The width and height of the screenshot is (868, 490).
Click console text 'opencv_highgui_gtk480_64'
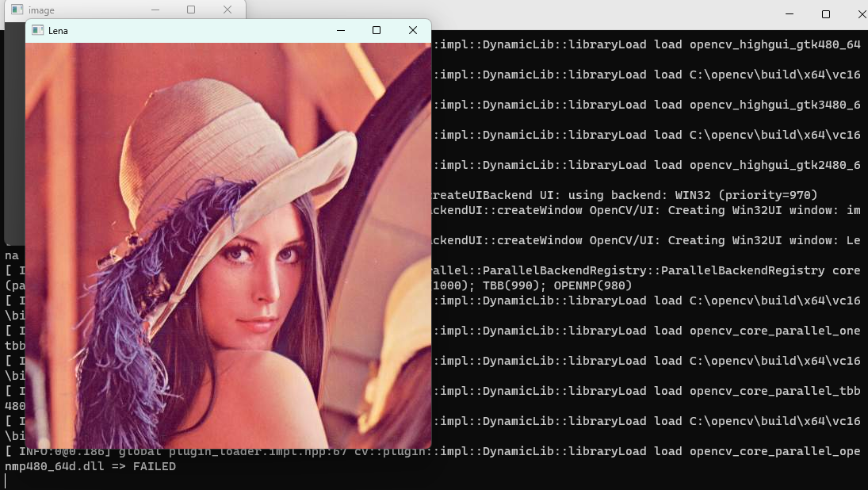[775, 45]
